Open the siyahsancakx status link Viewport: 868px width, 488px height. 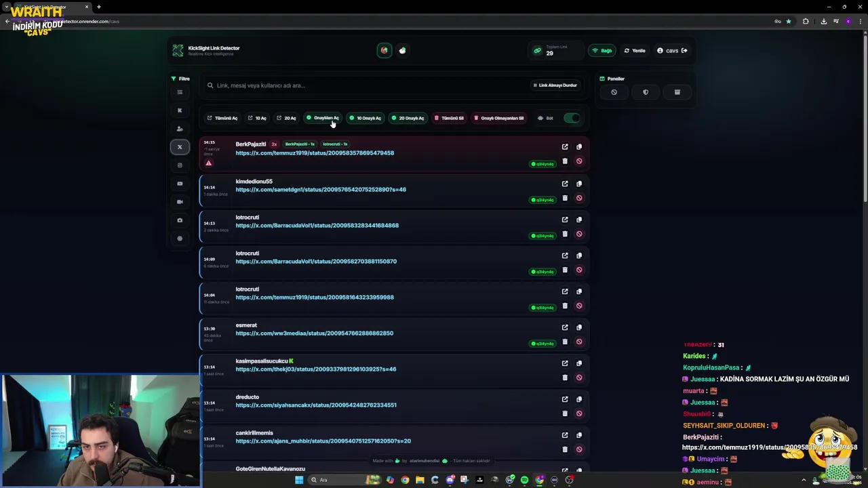pos(316,405)
